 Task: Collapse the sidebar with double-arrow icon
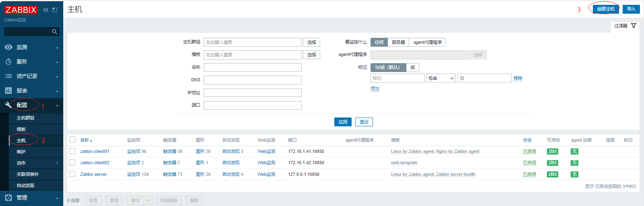click(46, 10)
